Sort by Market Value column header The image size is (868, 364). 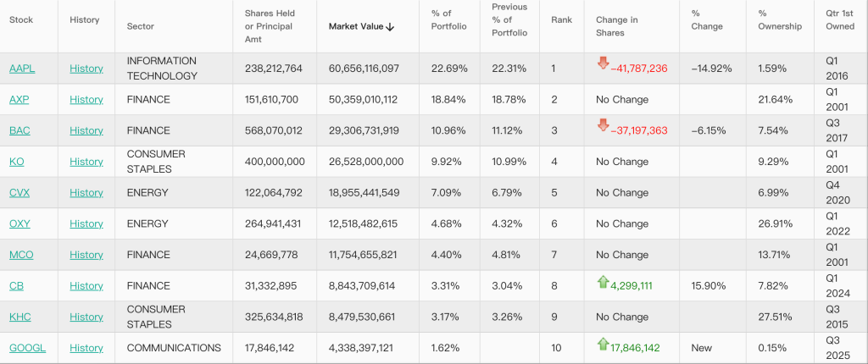pos(355,26)
